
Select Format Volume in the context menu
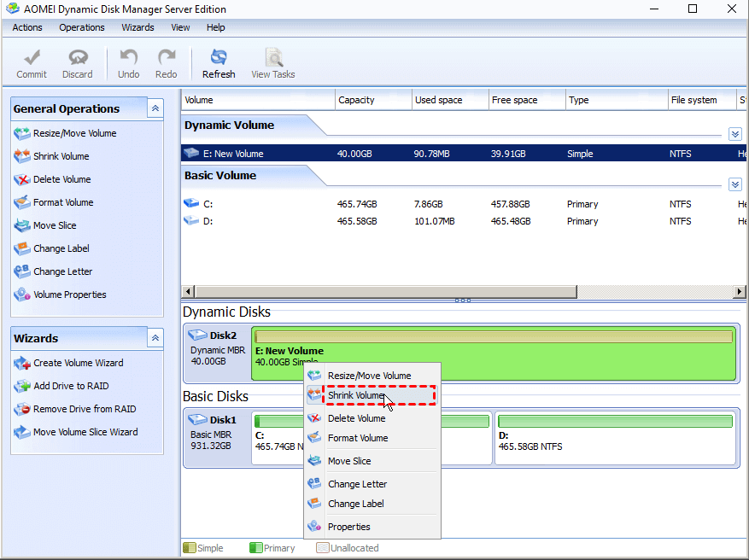[358, 438]
